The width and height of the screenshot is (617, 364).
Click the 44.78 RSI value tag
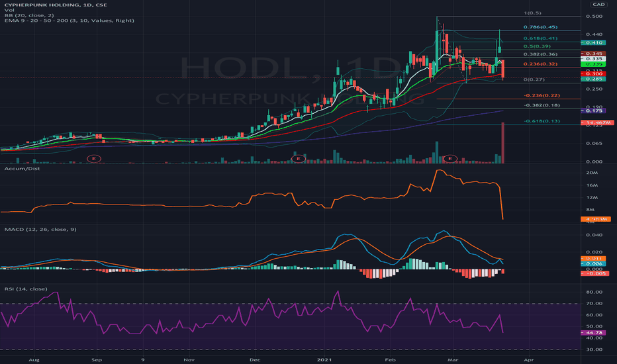(x=593, y=333)
